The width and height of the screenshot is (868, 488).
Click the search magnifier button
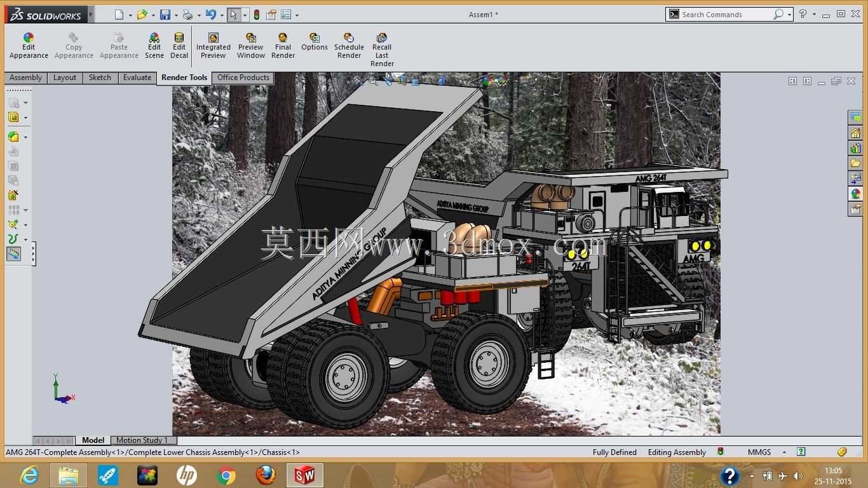coord(778,14)
